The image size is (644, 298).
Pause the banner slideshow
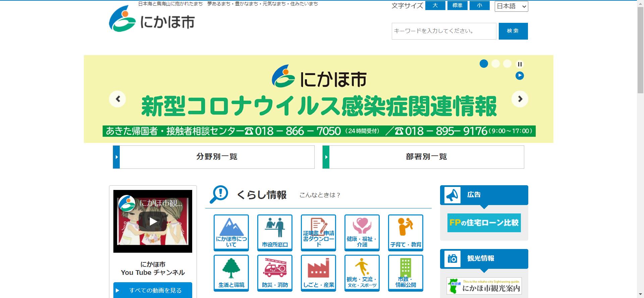click(x=520, y=64)
